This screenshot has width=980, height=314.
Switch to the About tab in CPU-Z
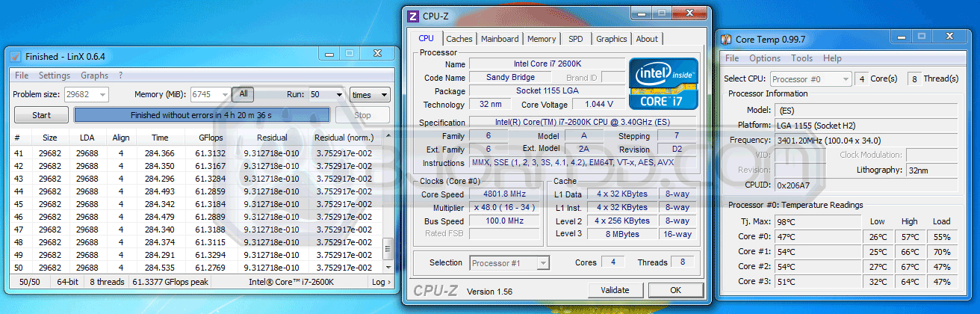click(x=647, y=39)
